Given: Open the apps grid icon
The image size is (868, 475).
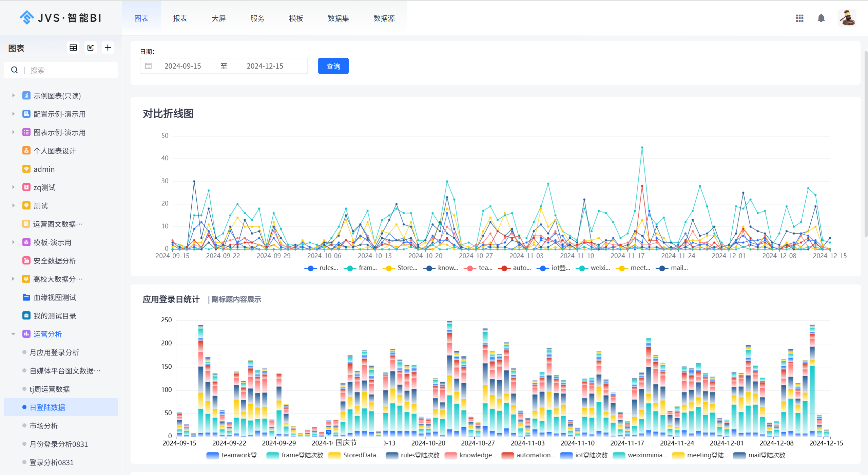Looking at the screenshot, I should (x=799, y=18).
